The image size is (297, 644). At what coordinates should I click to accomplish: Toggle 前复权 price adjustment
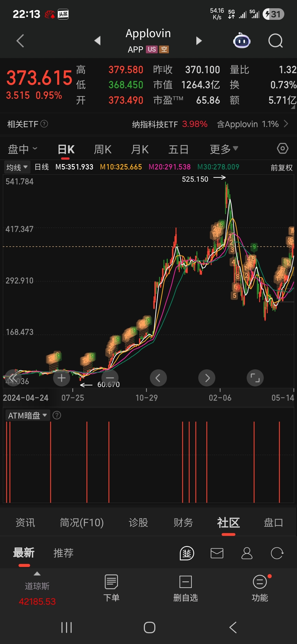(x=282, y=168)
